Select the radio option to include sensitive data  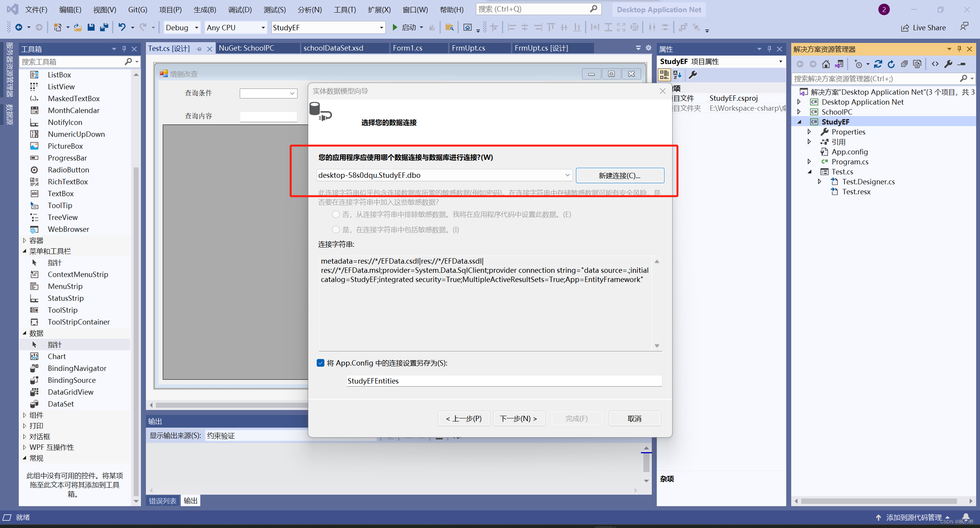coord(336,230)
